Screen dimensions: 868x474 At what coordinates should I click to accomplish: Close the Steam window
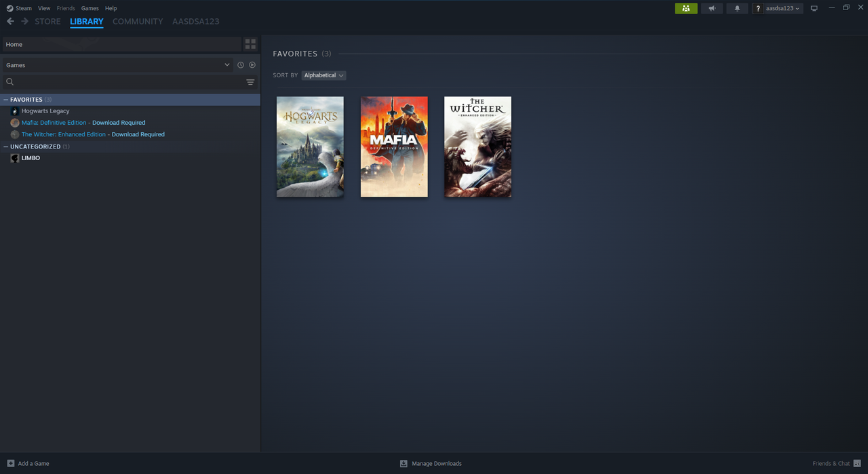860,7
